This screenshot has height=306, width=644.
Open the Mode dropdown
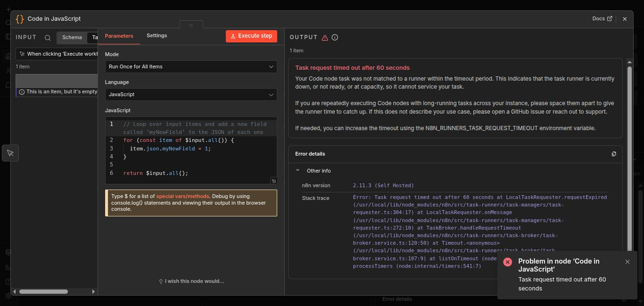click(191, 67)
